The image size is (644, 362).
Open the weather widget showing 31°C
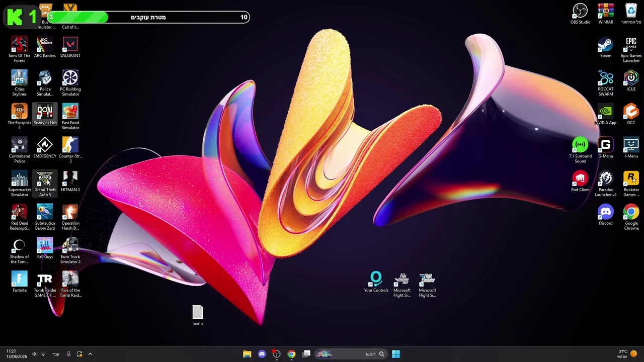click(627, 354)
